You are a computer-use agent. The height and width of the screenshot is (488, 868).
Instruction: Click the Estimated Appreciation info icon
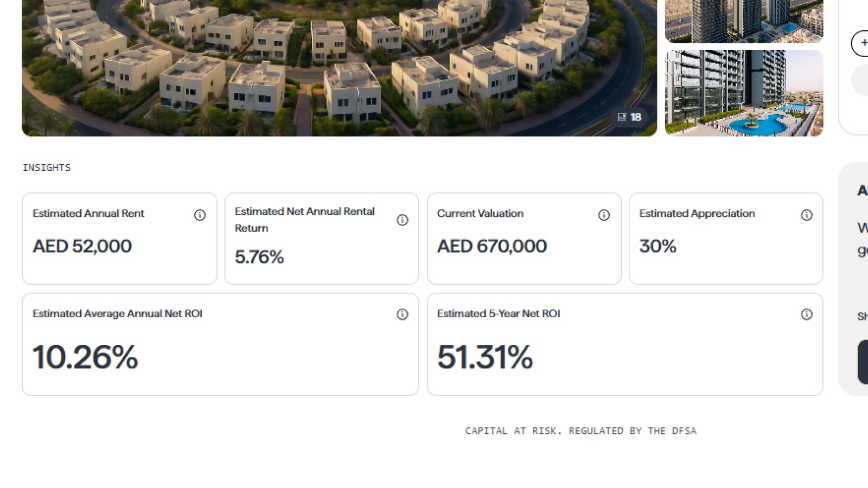pos(807,215)
